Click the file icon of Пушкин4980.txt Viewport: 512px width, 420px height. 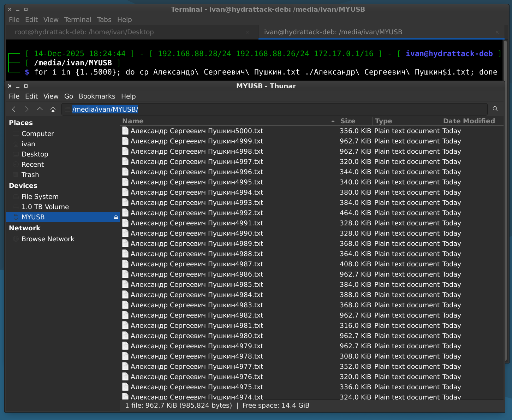pos(125,336)
